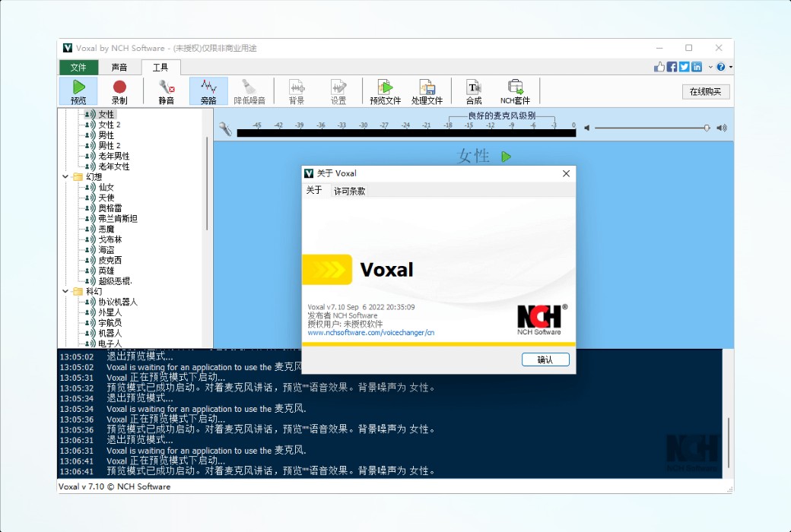Click the 预览文件 preview file icon

pyautogui.click(x=385, y=87)
